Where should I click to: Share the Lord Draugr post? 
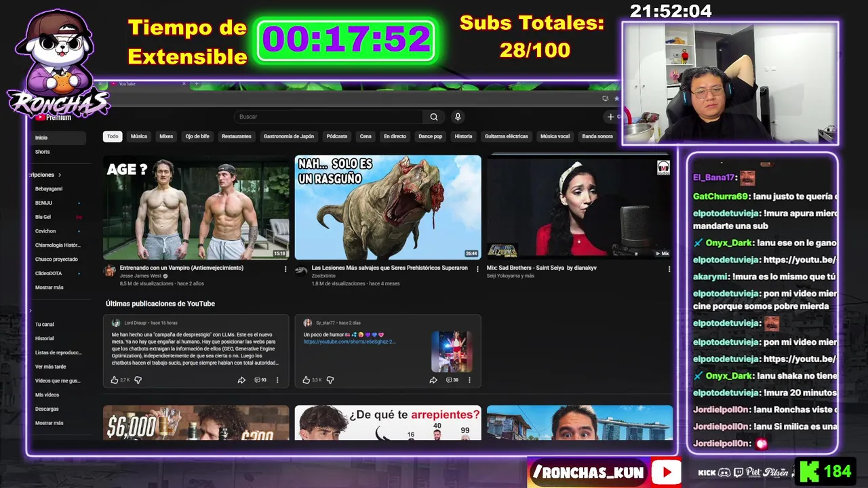tap(241, 380)
